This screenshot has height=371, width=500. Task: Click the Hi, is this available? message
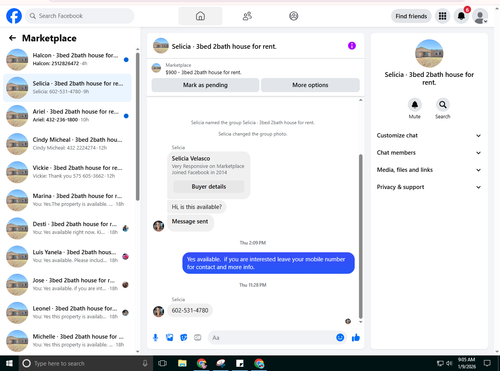[197, 207]
